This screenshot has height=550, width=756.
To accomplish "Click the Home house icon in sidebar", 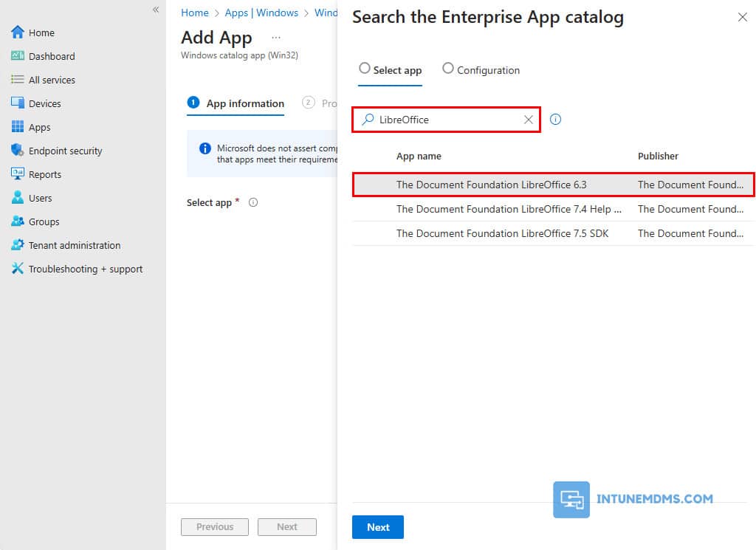I will click(x=18, y=32).
